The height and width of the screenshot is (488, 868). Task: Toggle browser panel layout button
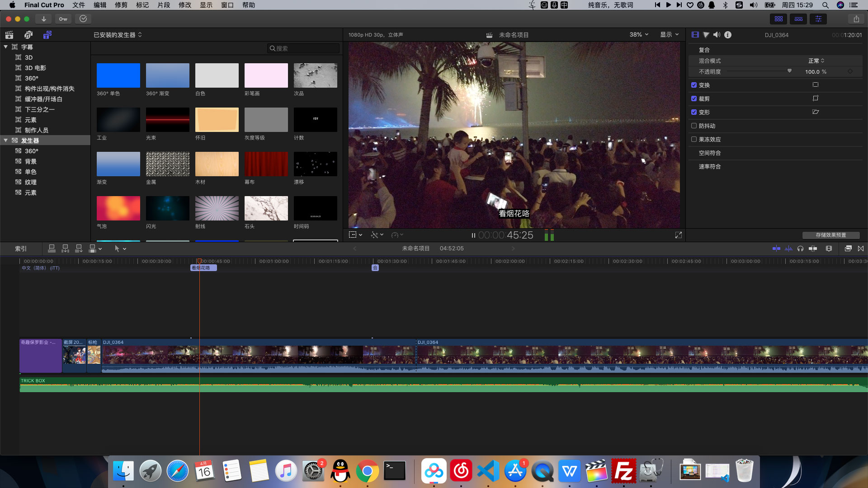tap(778, 19)
